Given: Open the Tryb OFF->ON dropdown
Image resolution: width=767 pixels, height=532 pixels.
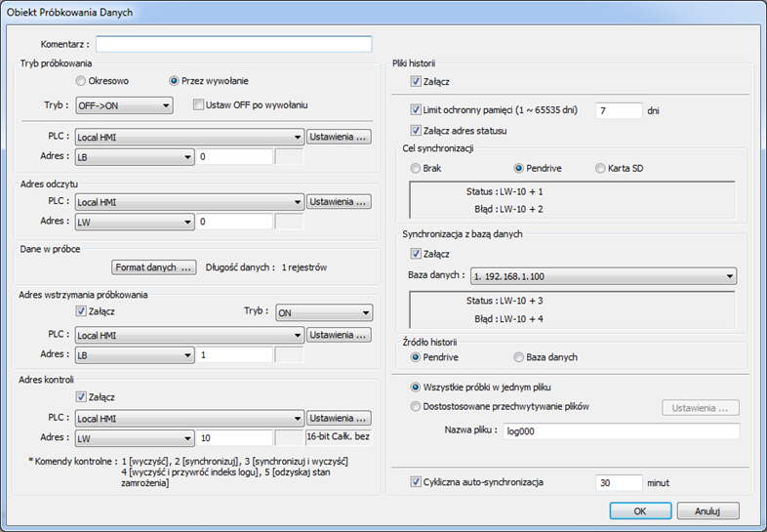Looking at the screenshot, I should (124, 105).
